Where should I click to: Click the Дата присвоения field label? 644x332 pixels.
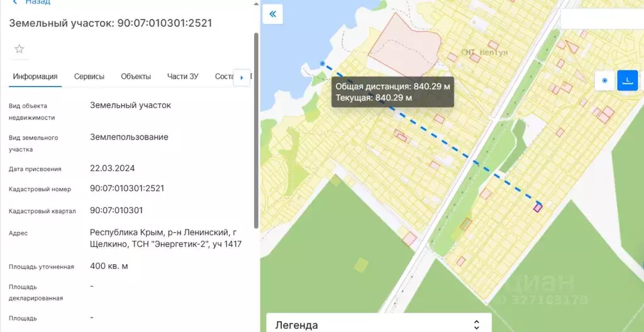pos(35,169)
